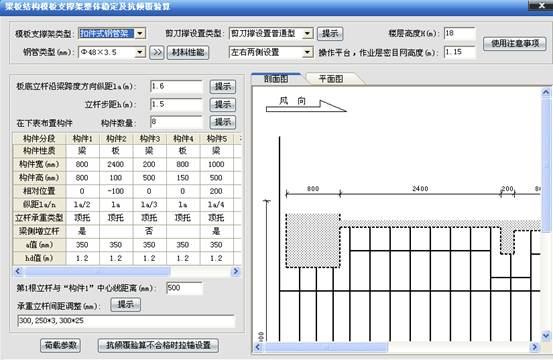553x360 pixels.
Task: Open the 模板支撑架类型 dropdown
Action: tap(140, 33)
